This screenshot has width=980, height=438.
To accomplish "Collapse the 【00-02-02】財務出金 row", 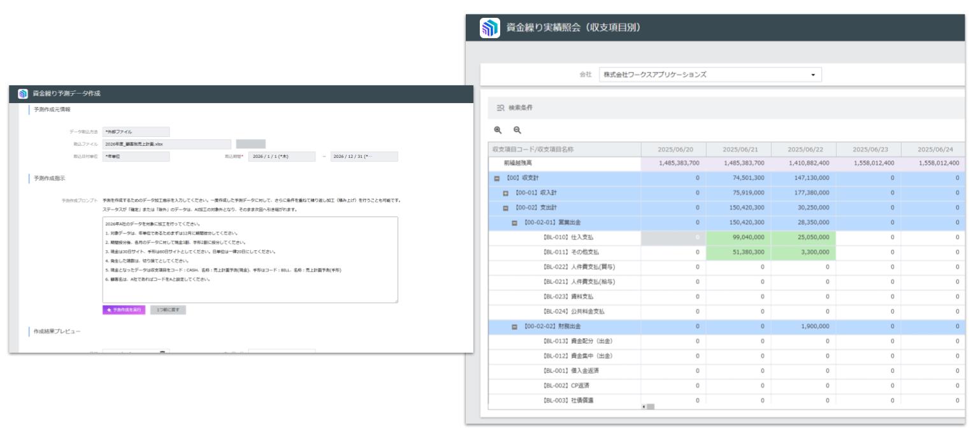I will (x=514, y=327).
